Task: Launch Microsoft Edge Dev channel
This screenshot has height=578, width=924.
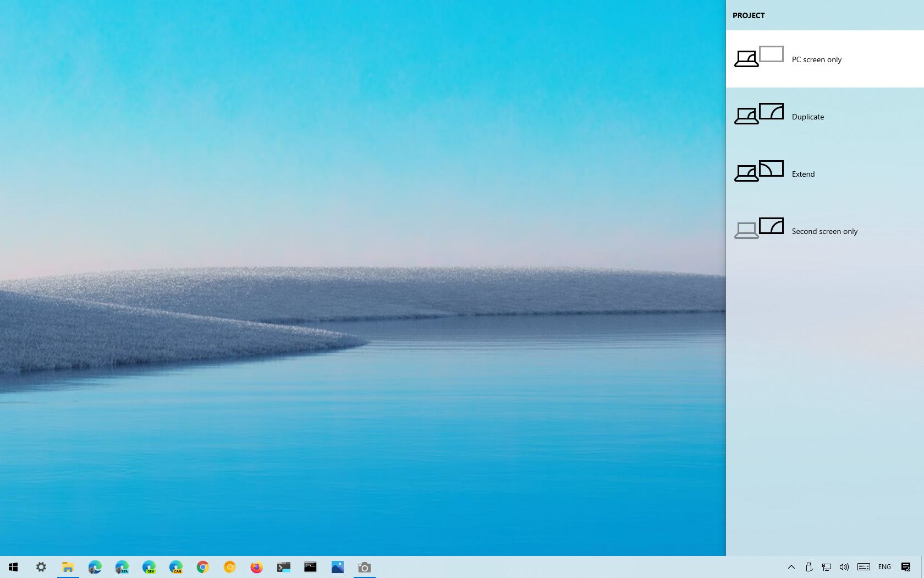Action: tap(148, 567)
